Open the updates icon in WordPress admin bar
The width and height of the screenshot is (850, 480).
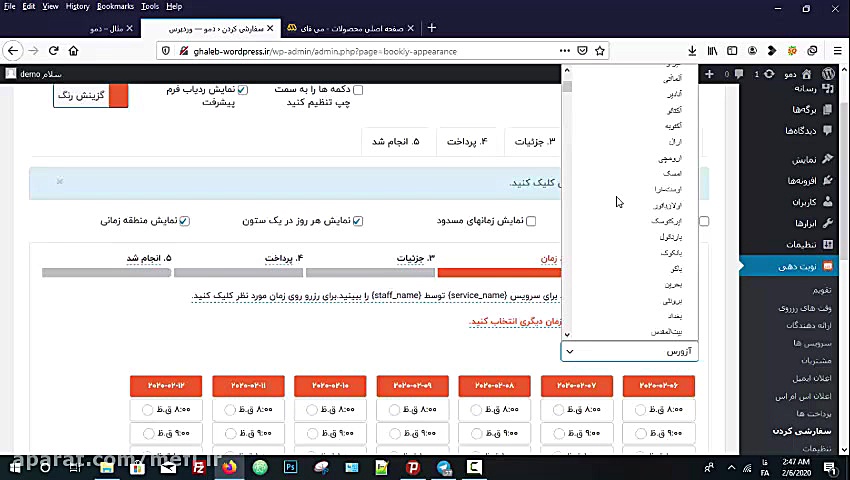769,74
